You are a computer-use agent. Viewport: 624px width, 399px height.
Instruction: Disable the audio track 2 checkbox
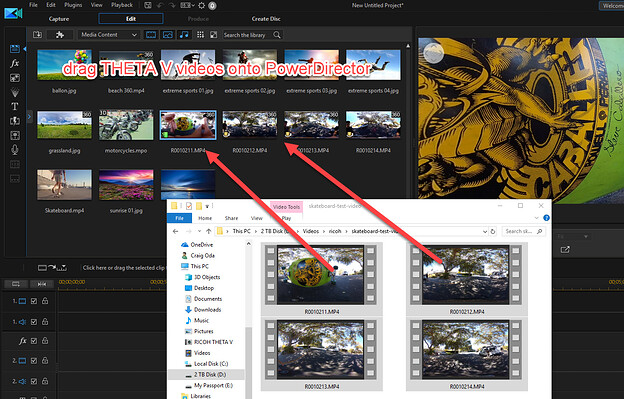[x=34, y=381]
